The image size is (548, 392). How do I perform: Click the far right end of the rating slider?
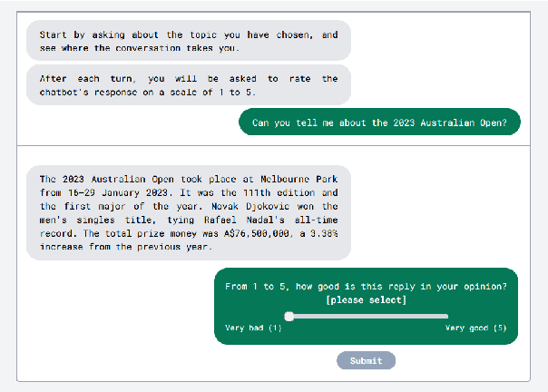click(447, 316)
